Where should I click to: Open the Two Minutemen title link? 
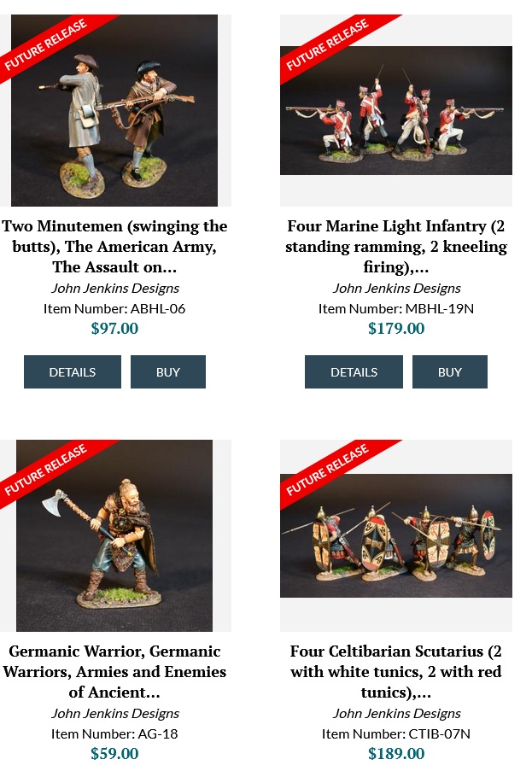(114, 246)
